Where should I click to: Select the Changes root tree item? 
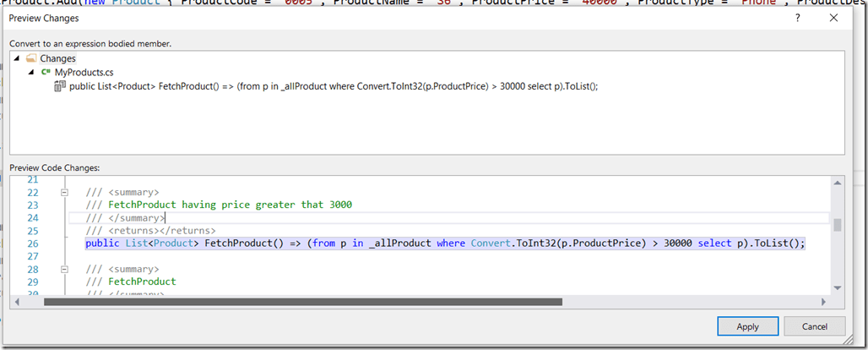pyautogui.click(x=57, y=58)
